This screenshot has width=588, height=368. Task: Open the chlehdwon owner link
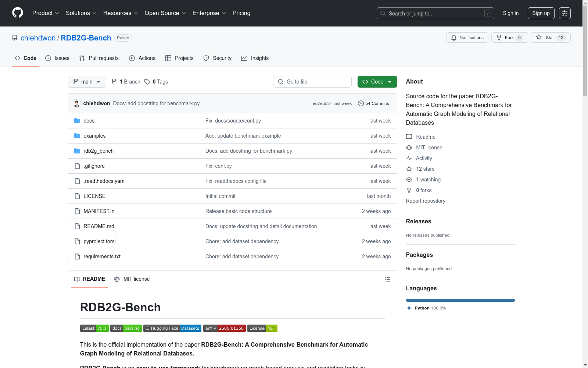point(38,38)
